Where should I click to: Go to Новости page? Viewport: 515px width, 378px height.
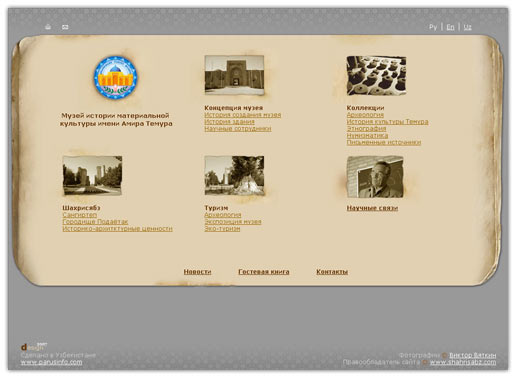(x=197, y=272)
